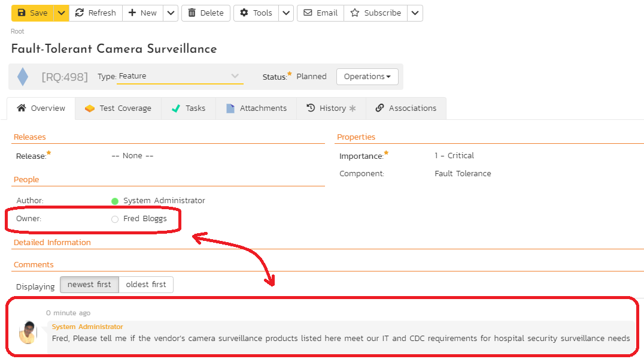This screenshot has height=362, width=644.
Task: Open the Operations menu button
Action: [x=367, y=77]
